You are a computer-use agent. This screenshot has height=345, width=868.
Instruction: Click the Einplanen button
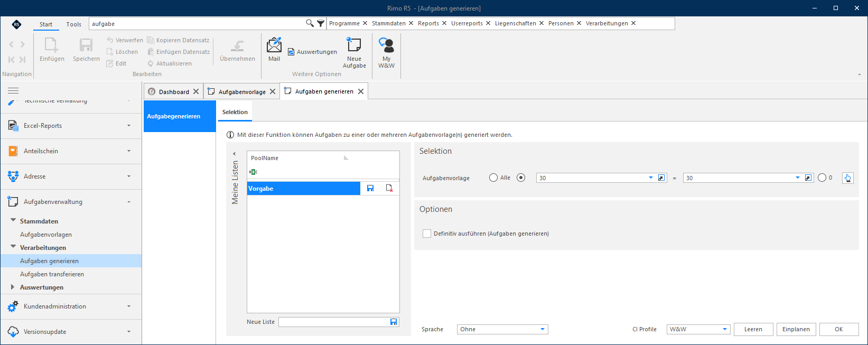(x=796, y=329)
